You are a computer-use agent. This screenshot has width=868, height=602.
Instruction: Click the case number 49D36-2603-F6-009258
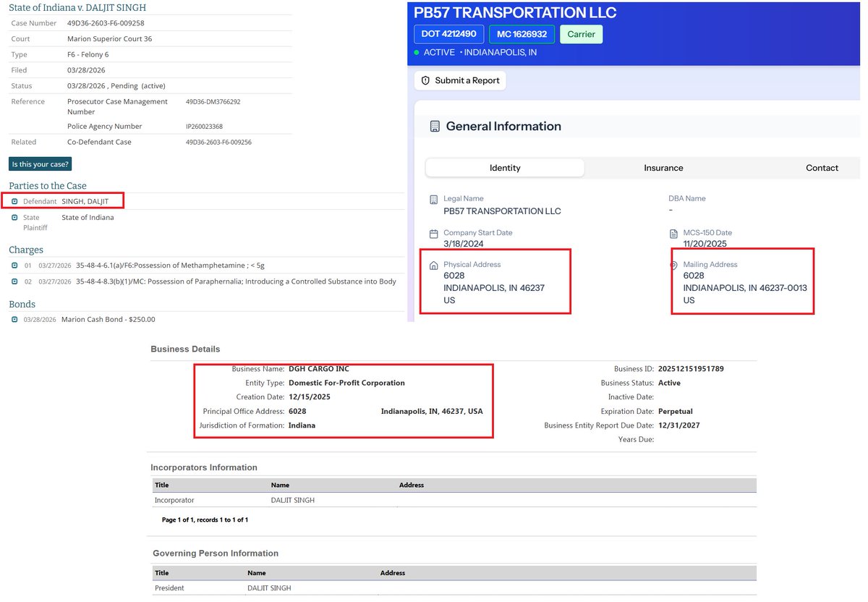[x=106, y=23]
